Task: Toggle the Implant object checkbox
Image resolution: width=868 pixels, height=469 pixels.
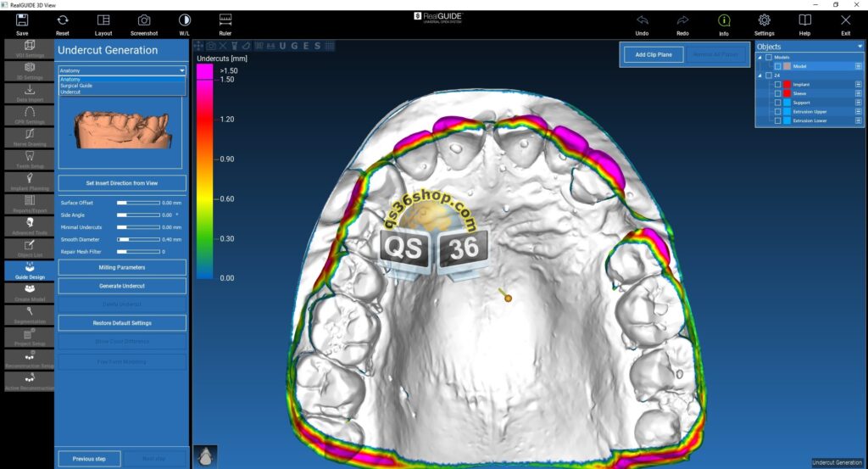Action: click(x=777, y=85)
